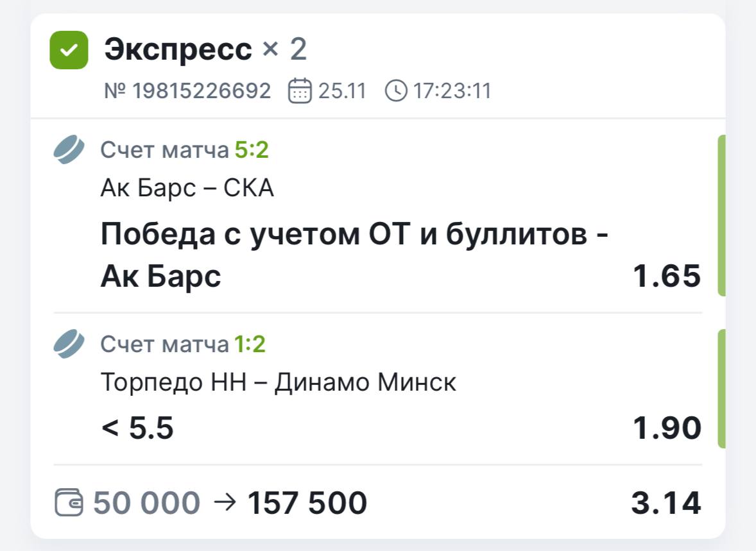Click the green result bar of second bet
This screenshot has width=756, height=551.
(x=721, y=389)
